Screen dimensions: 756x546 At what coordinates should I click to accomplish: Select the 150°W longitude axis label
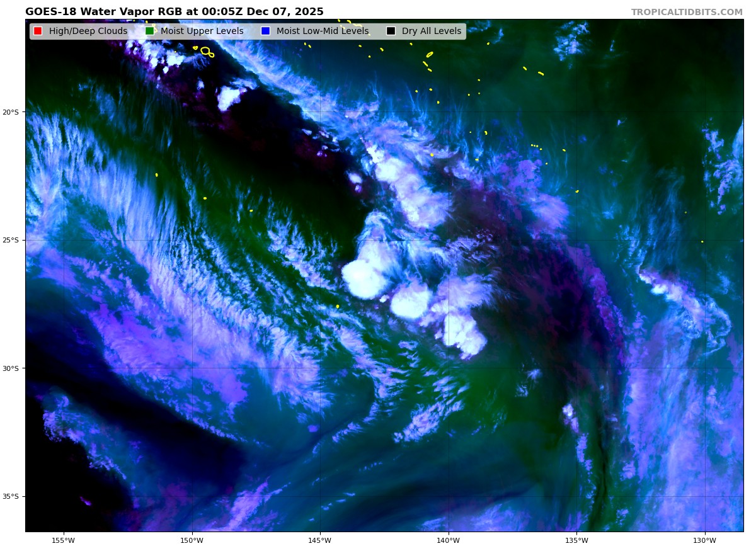pos(192,540)
